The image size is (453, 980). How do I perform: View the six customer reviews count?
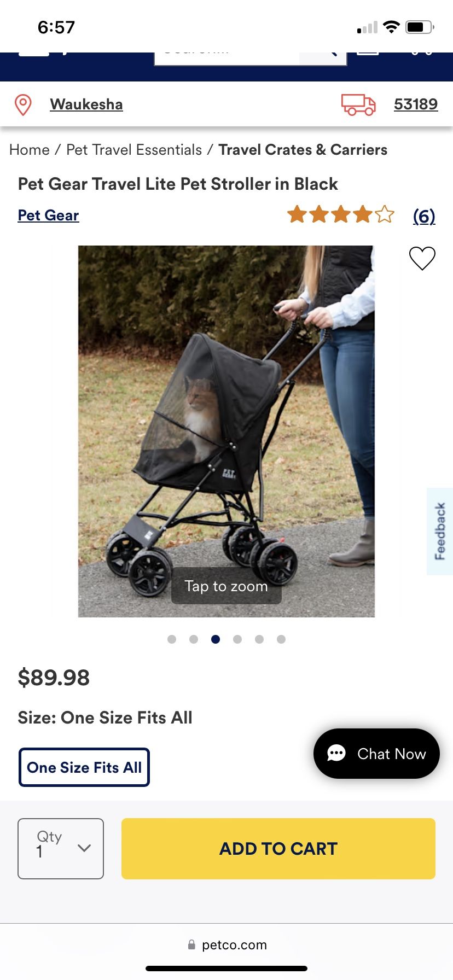click(x=424, y=216)
